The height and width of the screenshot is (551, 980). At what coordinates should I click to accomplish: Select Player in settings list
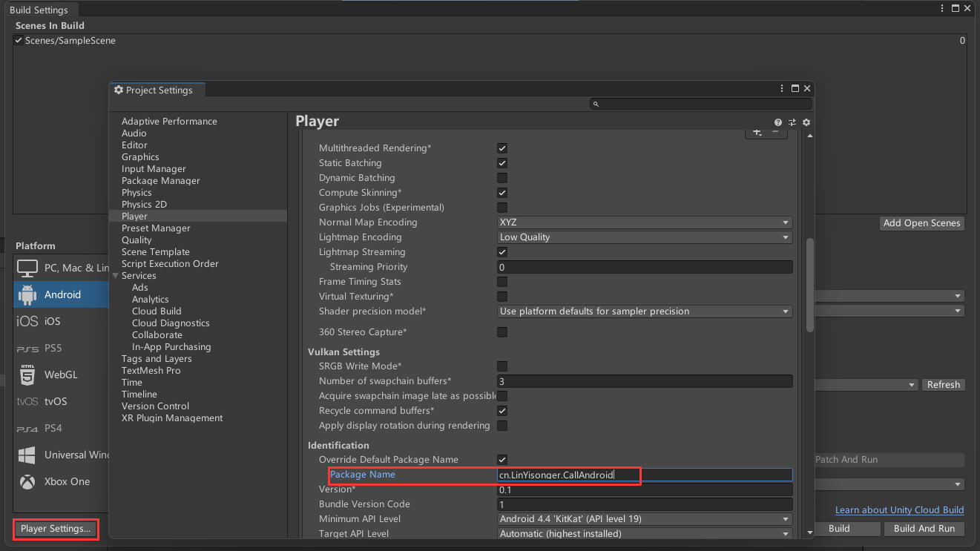pyautogui.click(x=198, y=217)
